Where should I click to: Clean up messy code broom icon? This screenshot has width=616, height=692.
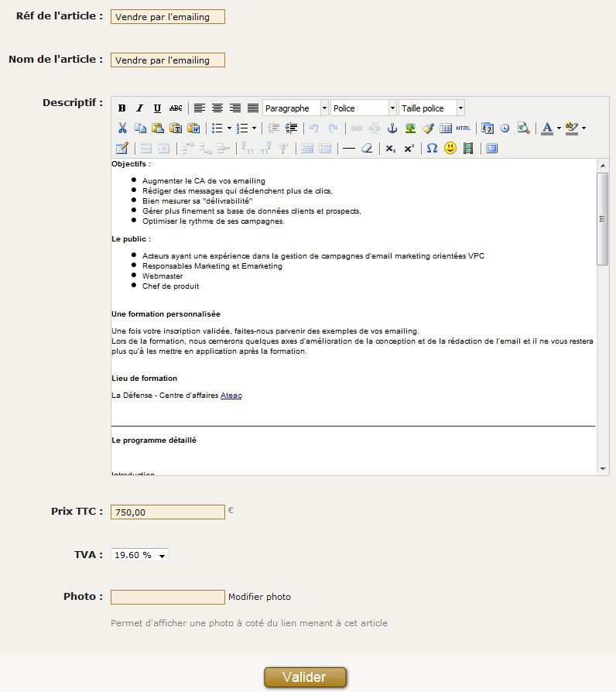428,128
